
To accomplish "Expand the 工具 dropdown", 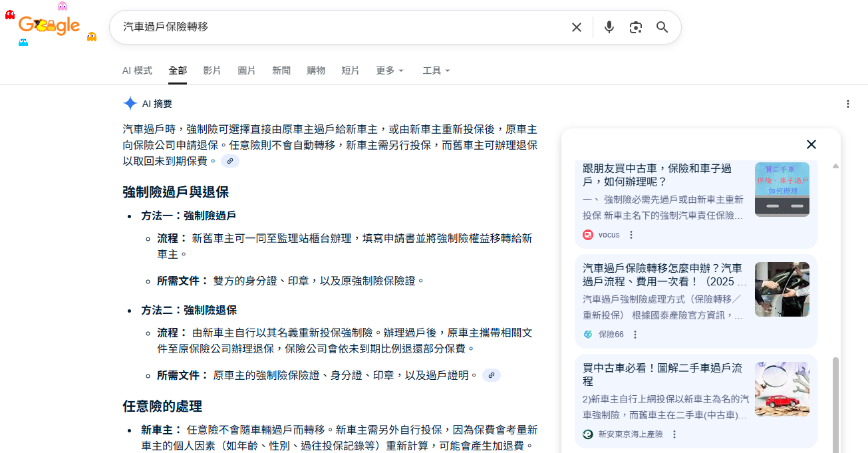I will pos(436,71).
